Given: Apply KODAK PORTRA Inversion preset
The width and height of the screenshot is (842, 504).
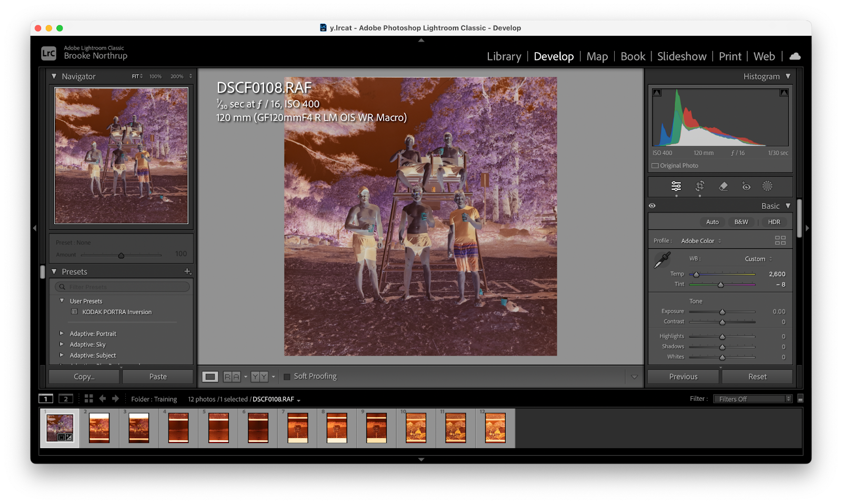Looking at the screenshot, I should coord(117,312).
